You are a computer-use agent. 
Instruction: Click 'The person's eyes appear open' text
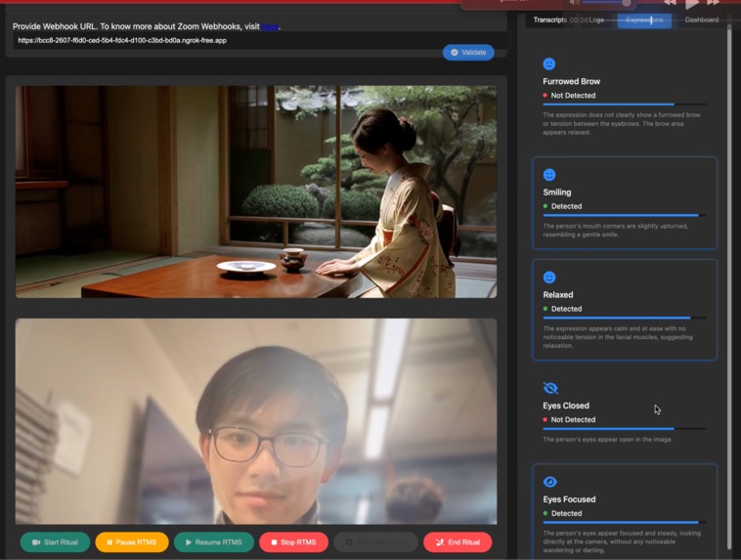pos(607,440)
